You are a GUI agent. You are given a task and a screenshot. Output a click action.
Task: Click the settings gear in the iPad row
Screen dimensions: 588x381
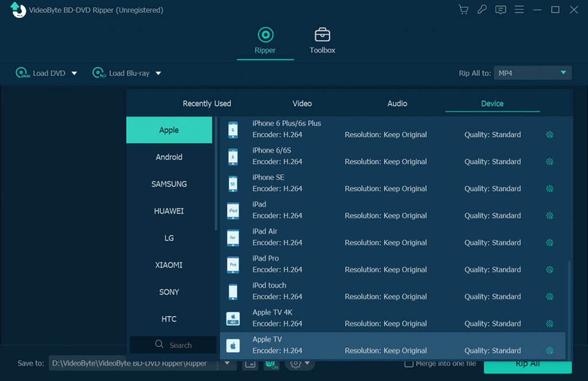coord(550,216)
